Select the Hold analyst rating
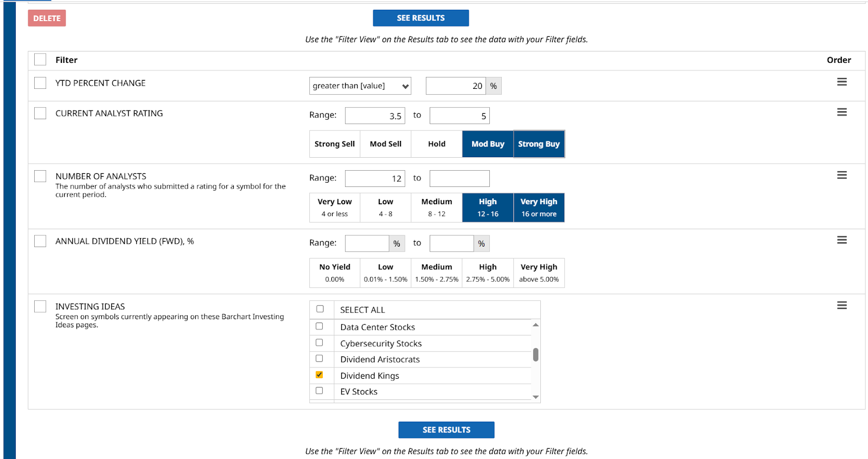The width and height of the screenshot is (868, 459). [x=436, y=144]
